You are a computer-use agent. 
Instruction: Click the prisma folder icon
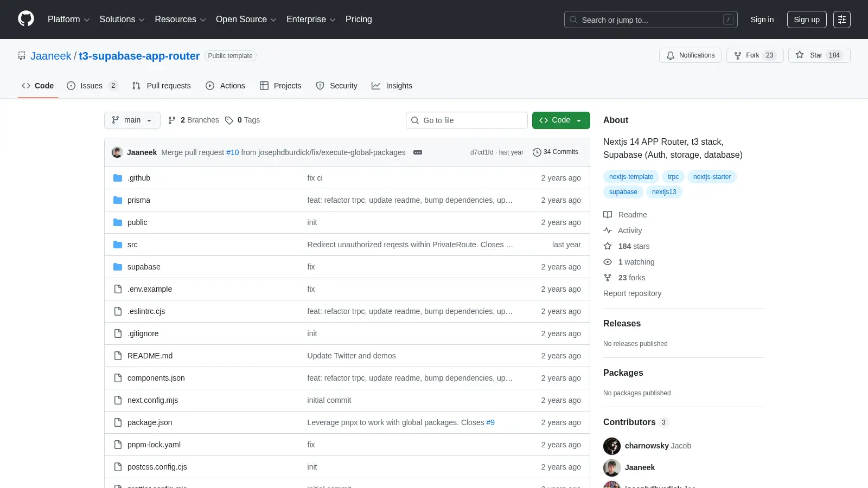pos(118,200)
